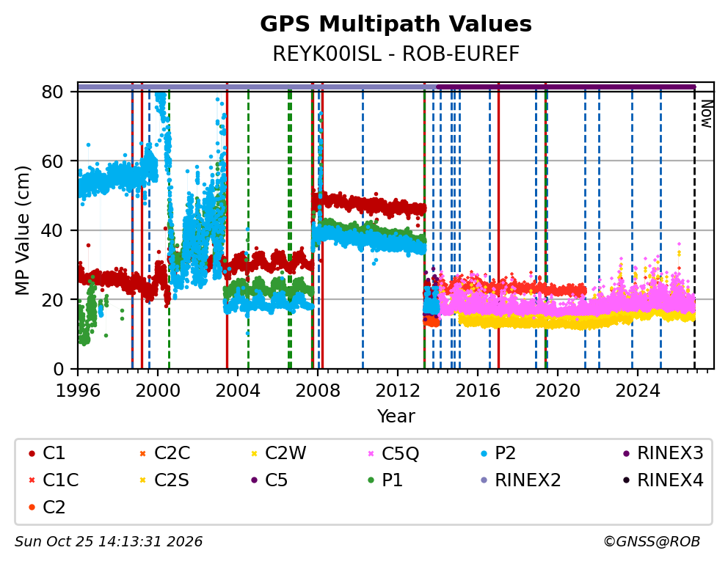
Task: Click the "RINEX3" legend label
Action: point(671,453)
